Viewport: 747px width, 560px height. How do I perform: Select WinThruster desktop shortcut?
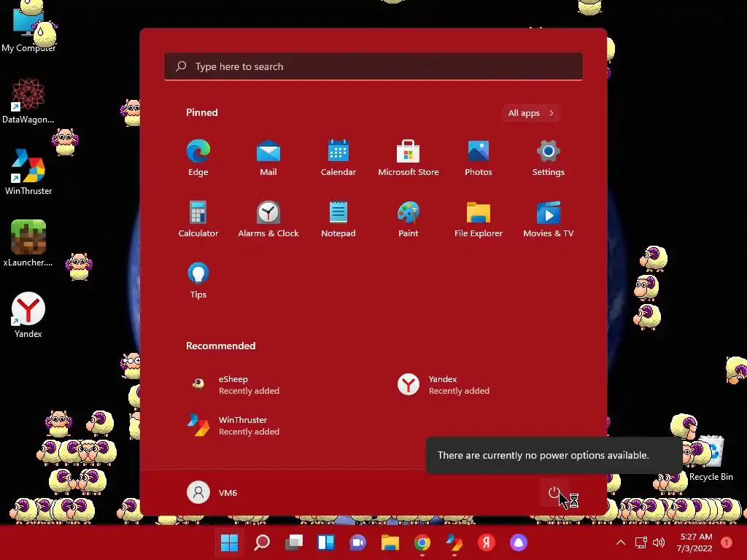coord(28,172)
